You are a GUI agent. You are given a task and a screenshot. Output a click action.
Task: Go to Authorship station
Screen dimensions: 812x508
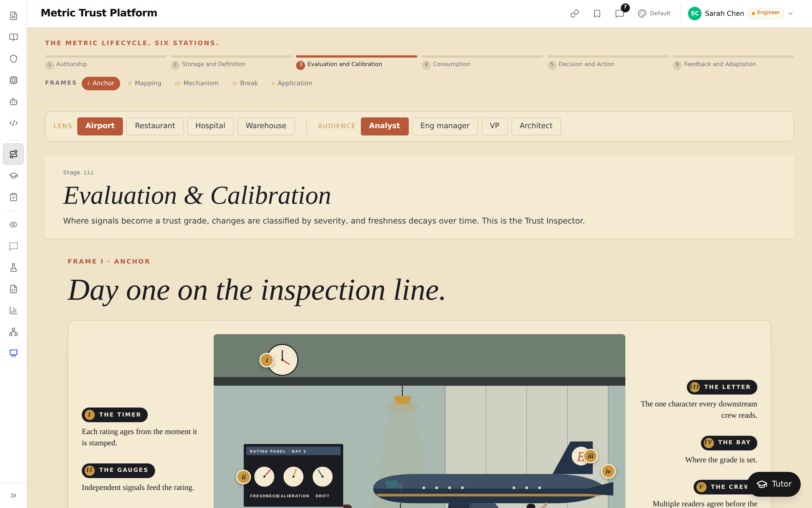[x=105, y=62]
